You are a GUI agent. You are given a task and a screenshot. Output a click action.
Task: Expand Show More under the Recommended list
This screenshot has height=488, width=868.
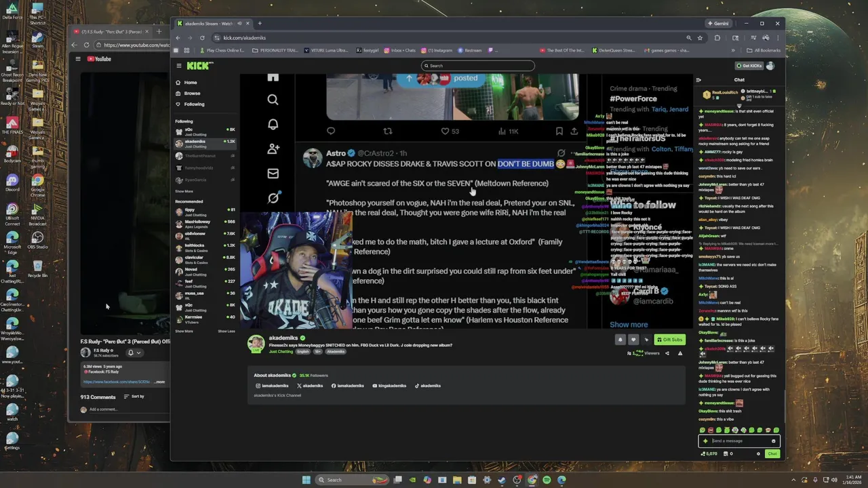184,331
